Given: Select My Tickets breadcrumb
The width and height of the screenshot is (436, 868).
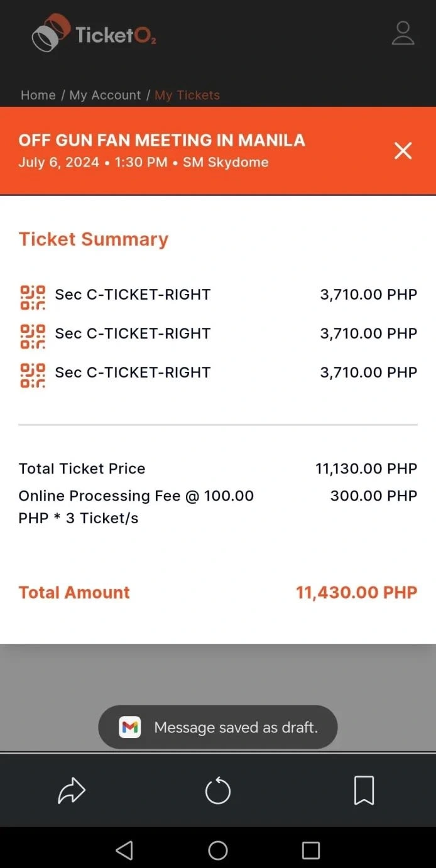Looking at the screenshot, I should (x=187, y=95).
